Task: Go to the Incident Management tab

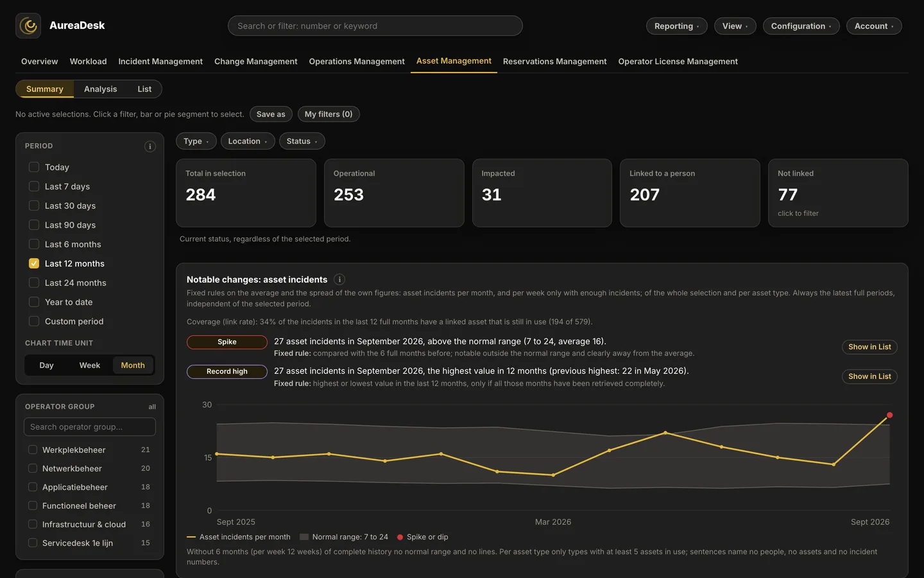Action: pyautogui.click(x=160, y=62)
